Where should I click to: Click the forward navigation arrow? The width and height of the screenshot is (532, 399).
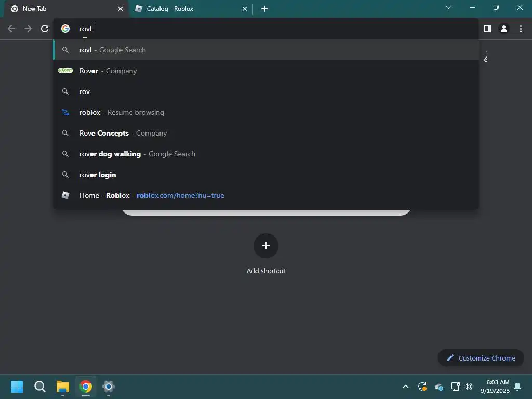click(28, 29)
